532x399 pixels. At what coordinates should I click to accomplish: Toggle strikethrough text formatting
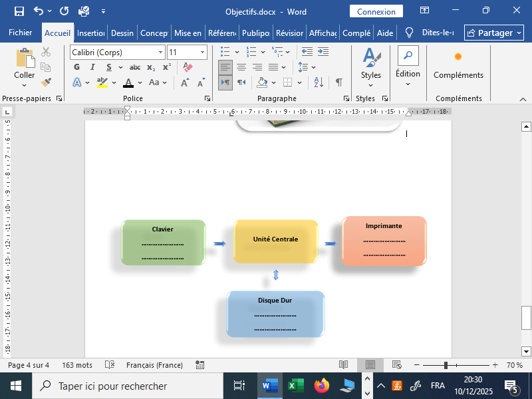click(x=135, y=67)
